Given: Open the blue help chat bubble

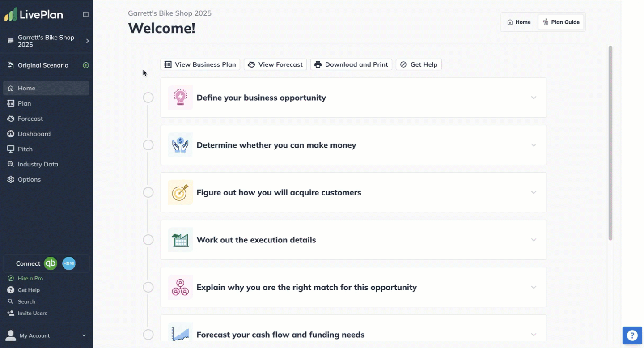Looking at the screenshot, I should 632,335.
